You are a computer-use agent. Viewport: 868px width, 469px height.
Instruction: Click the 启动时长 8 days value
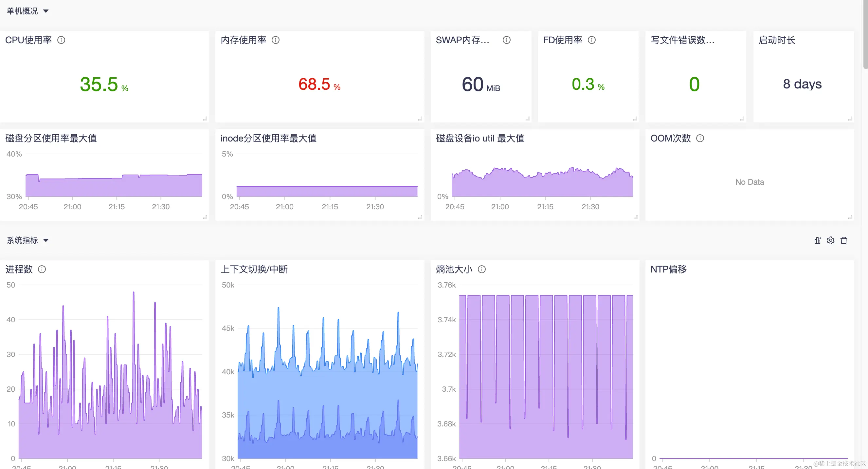coord(802,84)
